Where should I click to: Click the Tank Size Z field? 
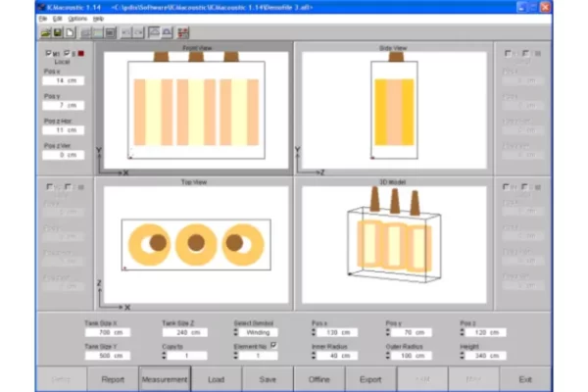185,332
